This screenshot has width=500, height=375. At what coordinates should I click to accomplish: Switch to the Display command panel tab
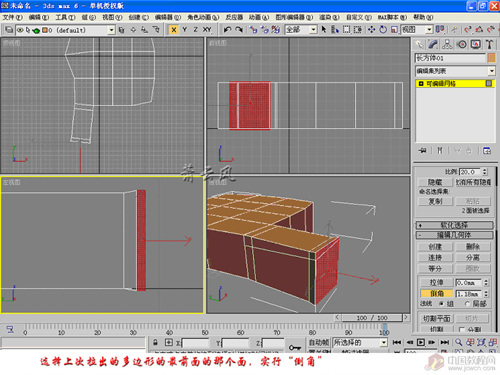click(x=476, y=44)
